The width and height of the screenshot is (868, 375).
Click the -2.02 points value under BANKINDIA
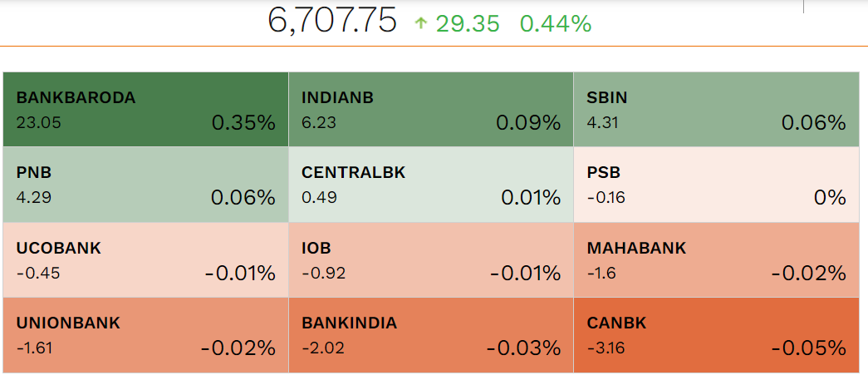tap(323, 348)
